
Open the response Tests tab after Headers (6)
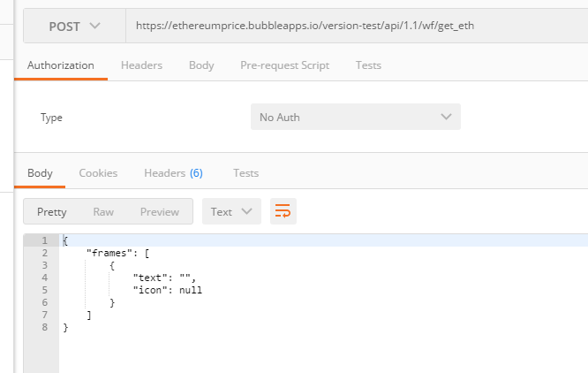[x=245, y=173]
